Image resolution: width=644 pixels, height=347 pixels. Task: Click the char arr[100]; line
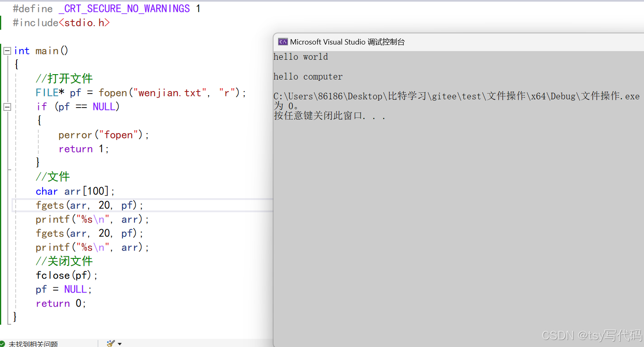pos(75,191)
